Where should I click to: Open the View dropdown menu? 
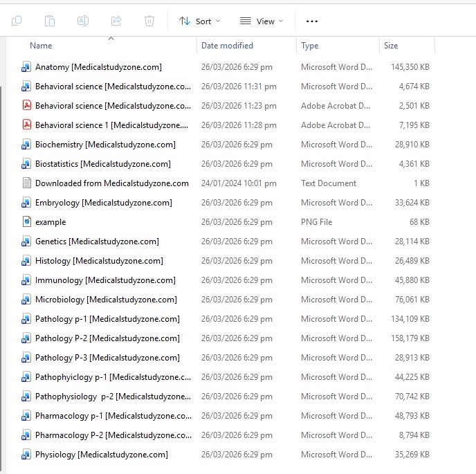pos(262,21)
